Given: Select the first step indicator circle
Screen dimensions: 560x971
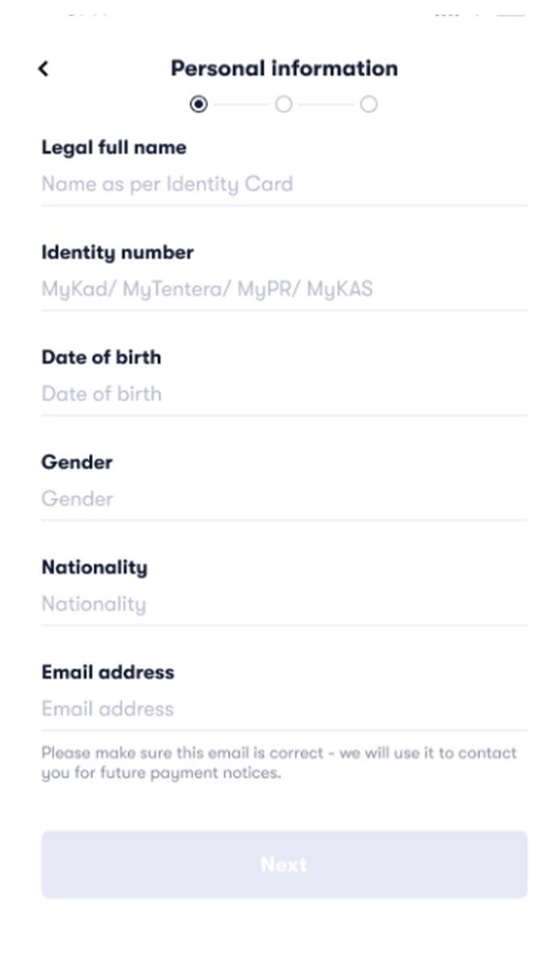Looking at the screenshot, I should pyautogui.click(x=198, y=104).
